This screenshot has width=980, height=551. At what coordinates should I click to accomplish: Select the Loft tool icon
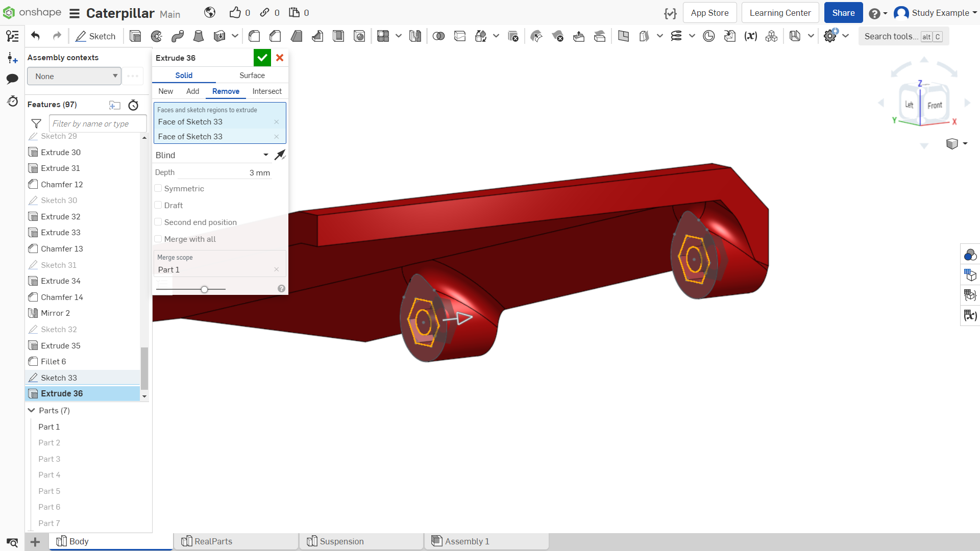coord(199,36)
